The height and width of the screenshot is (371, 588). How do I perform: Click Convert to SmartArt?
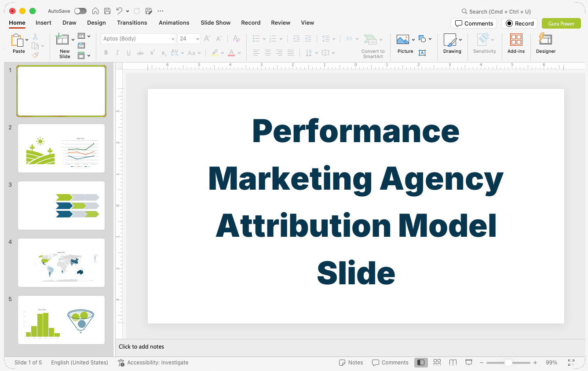pos(373,46)
